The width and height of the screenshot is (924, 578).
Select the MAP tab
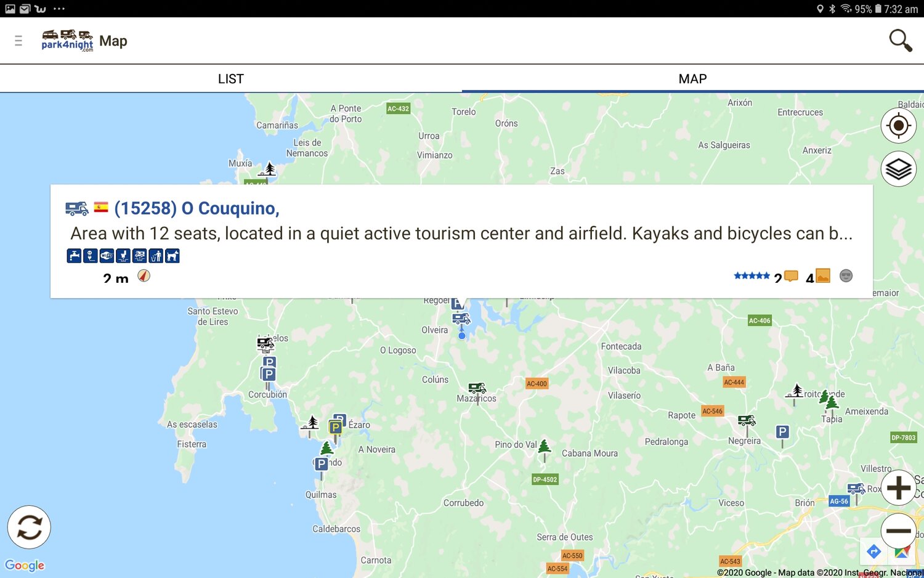(x=693, y=79)
